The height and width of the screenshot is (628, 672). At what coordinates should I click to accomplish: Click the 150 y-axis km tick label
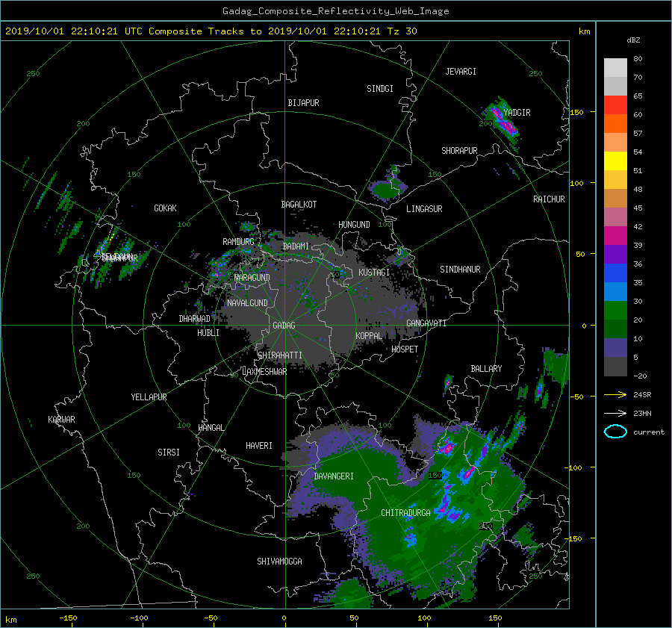click(x=577, y=112)
